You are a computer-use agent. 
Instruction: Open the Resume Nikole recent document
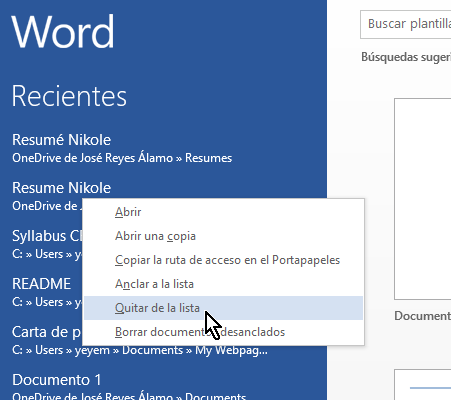point(61,188)
